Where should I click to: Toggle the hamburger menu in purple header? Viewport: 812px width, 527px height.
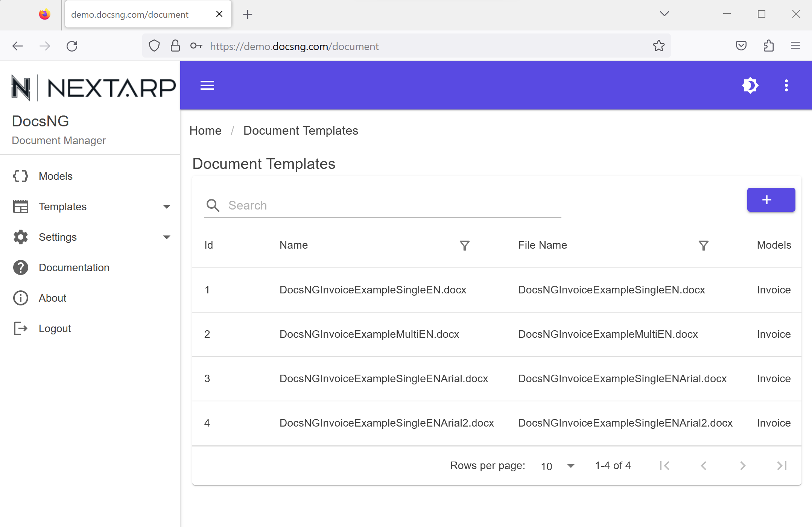click(207, 85)
